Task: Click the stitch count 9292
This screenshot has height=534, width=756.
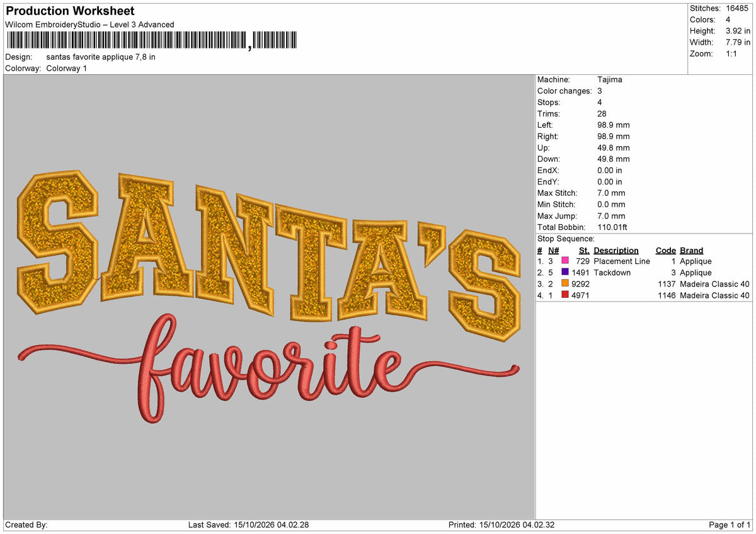Action: coord(580,283)
